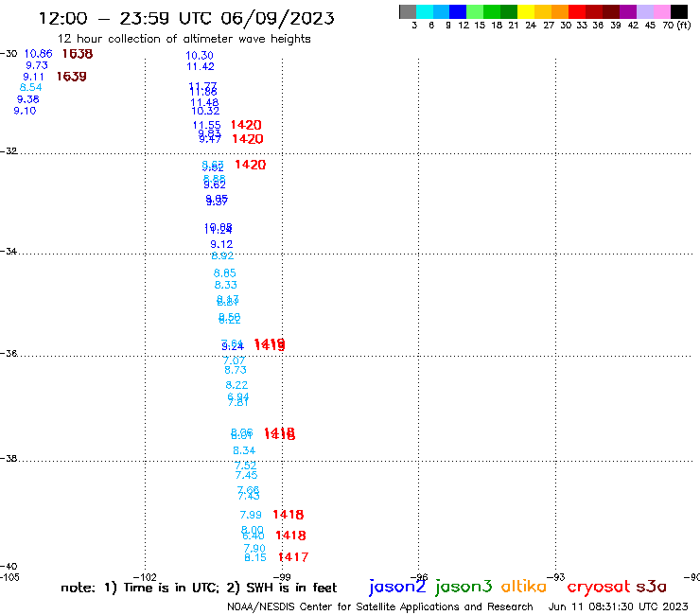
Task: Select the light blue value 8.54
Action: (31, 88)
